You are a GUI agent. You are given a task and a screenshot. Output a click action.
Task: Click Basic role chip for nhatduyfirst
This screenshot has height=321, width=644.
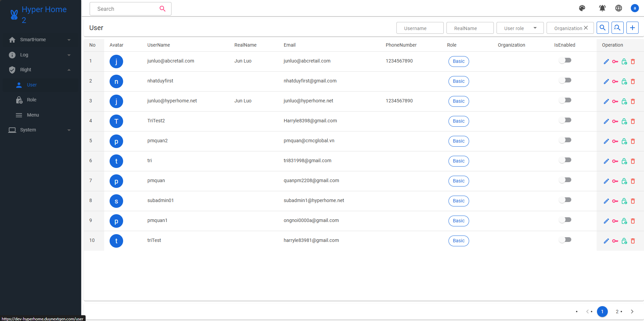click(459, 81)
